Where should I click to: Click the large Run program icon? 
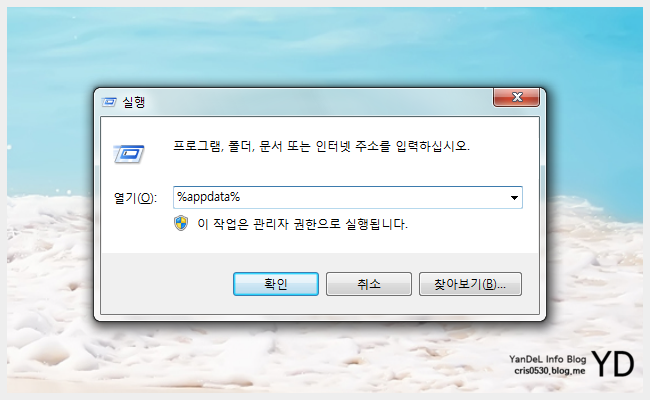coord(129,154)
